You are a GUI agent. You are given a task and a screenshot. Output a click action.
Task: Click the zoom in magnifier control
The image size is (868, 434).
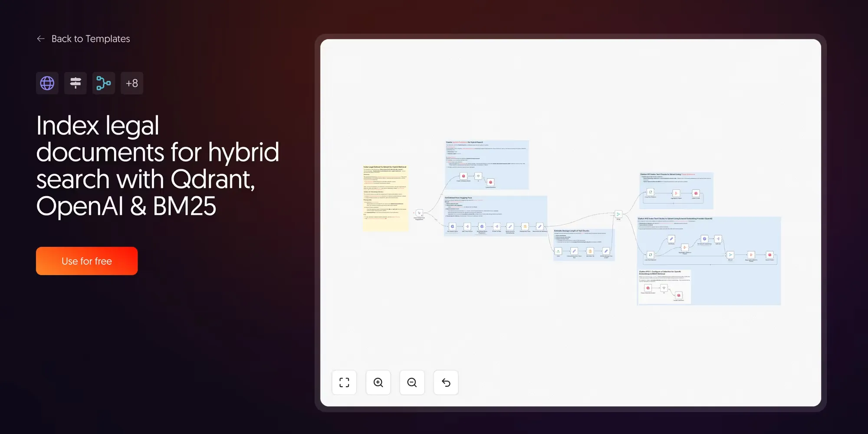tap(378, 382)
